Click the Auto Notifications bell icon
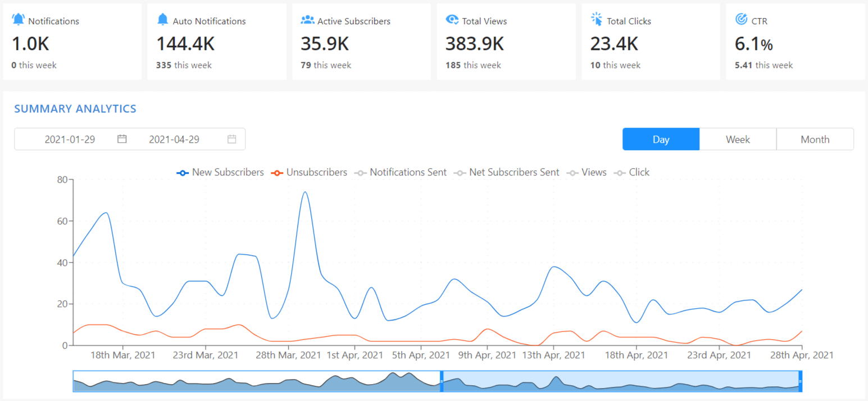 163,20
